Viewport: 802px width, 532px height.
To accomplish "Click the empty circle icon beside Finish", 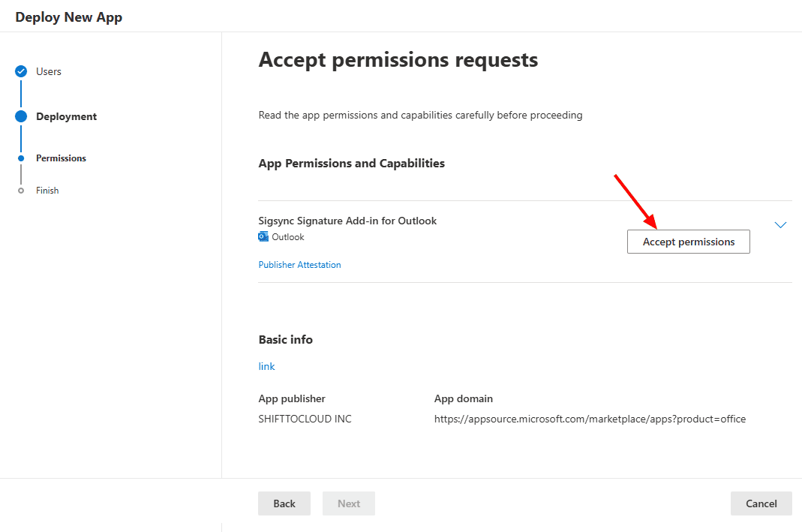I will coord(20,190).
